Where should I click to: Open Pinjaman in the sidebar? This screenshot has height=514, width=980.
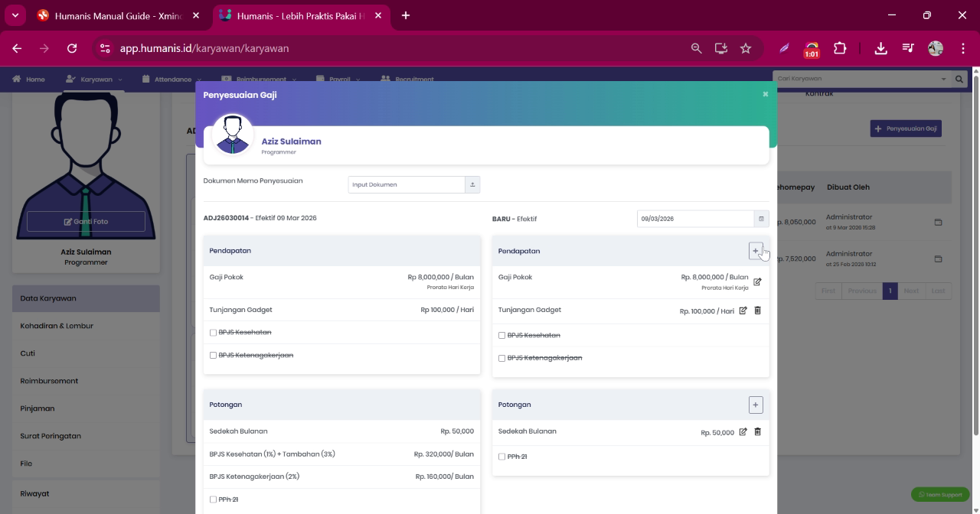pyautogui.click(x=86, y=408)
